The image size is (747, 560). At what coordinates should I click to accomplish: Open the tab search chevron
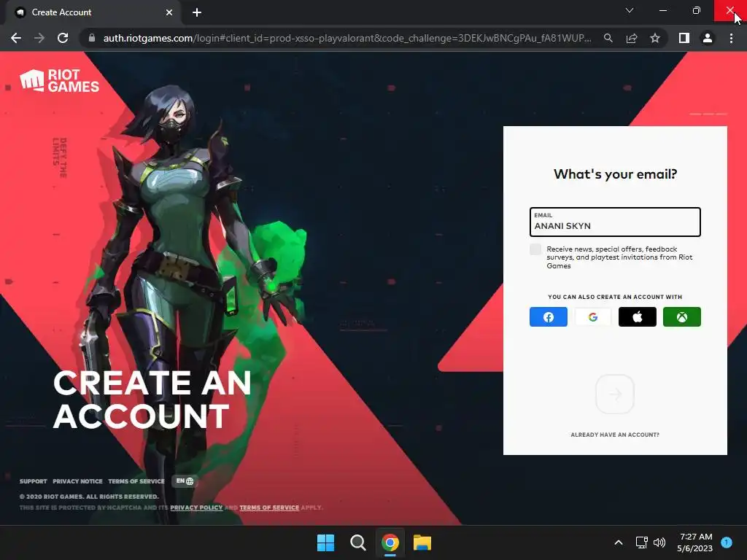[630, 10]
